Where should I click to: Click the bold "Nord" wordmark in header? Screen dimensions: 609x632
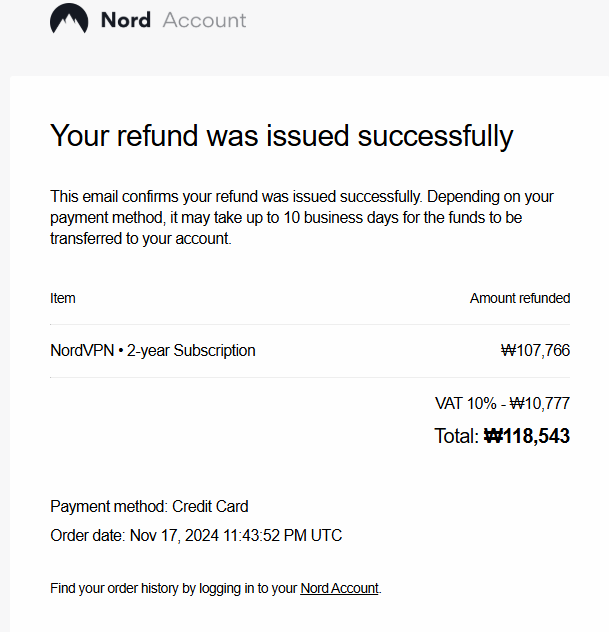pyautogui.click(x=125, y=20)
